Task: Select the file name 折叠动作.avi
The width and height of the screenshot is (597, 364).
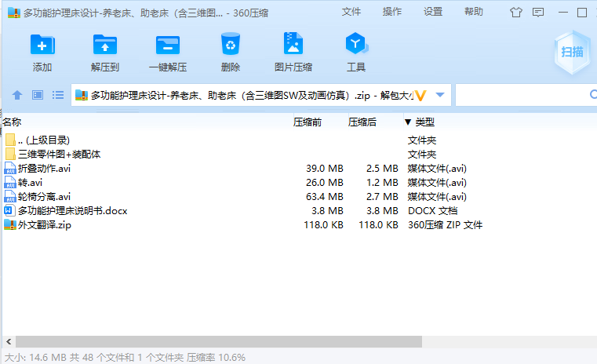Action: (44, 169)
